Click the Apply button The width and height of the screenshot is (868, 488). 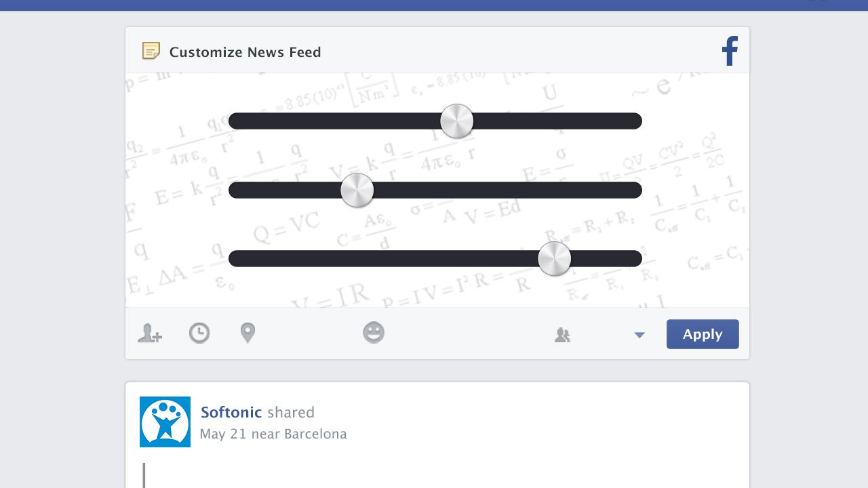703,334
